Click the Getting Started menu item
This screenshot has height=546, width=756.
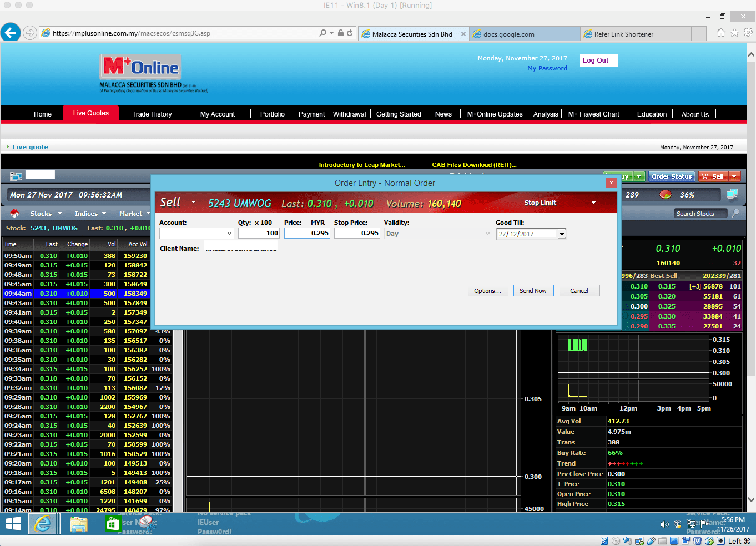pyautogui.click(x=399, y=114)
